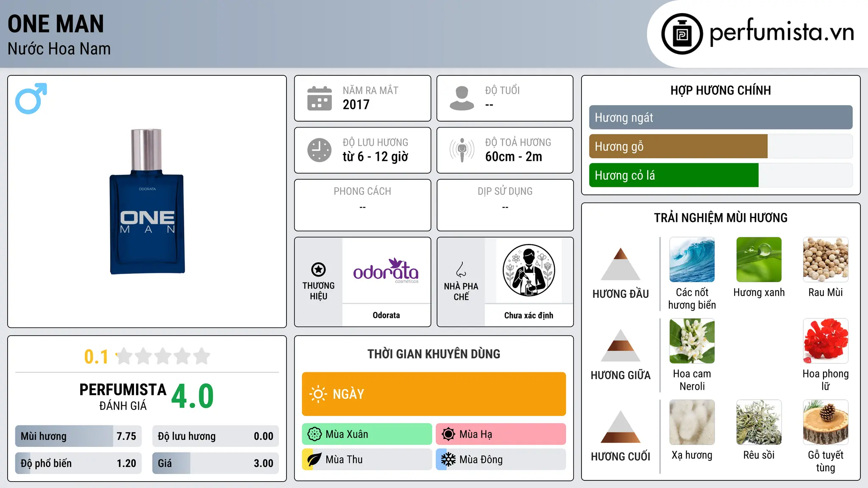Click the Odorata brand logo
868x488 pixels.
click(x=386, y=271)
